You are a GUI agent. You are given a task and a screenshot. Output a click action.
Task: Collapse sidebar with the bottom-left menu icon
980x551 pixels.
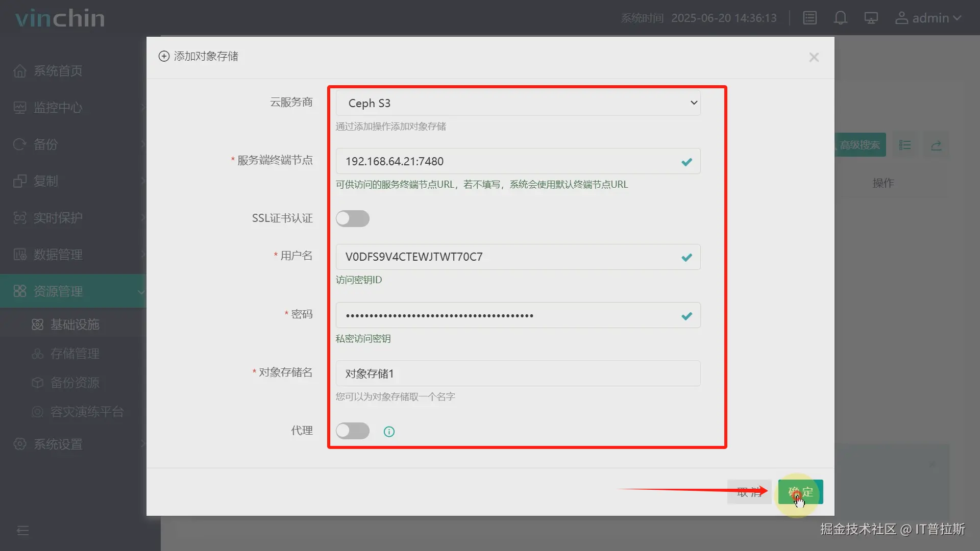pyautogui.click(x=23, y=531)
